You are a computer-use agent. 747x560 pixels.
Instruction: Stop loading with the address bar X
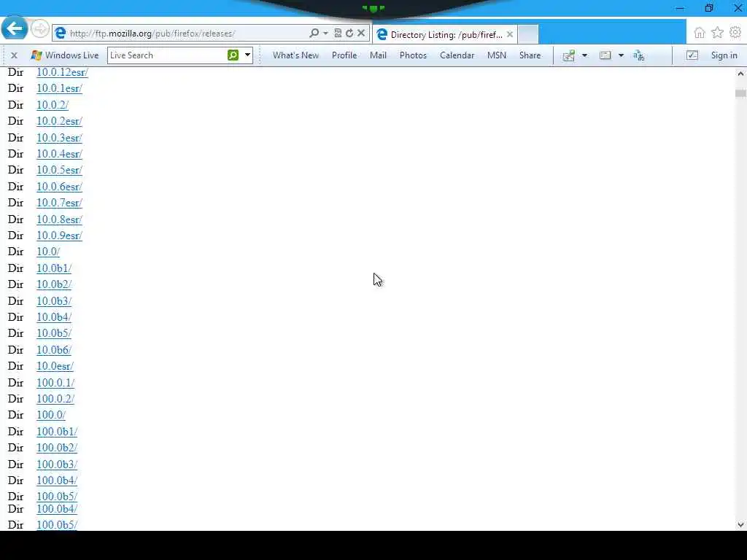[x=361, y=33]
